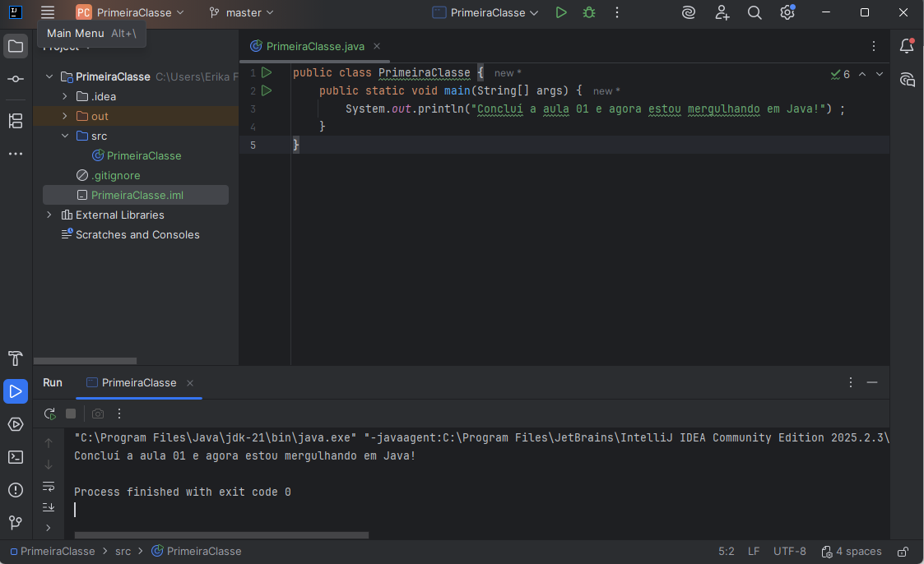Toggle scroll to end in console
924x564 pixels.
pyautogui.click(x=49, y=506)
